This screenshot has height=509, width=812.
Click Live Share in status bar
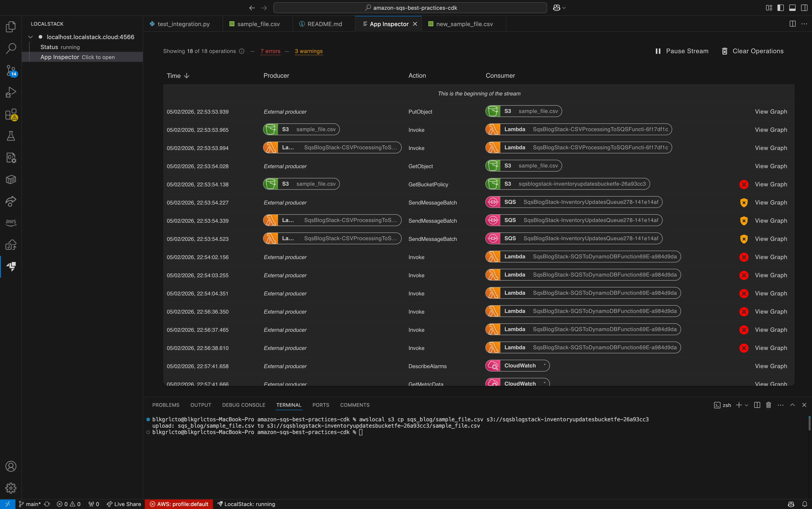(124, 504)
